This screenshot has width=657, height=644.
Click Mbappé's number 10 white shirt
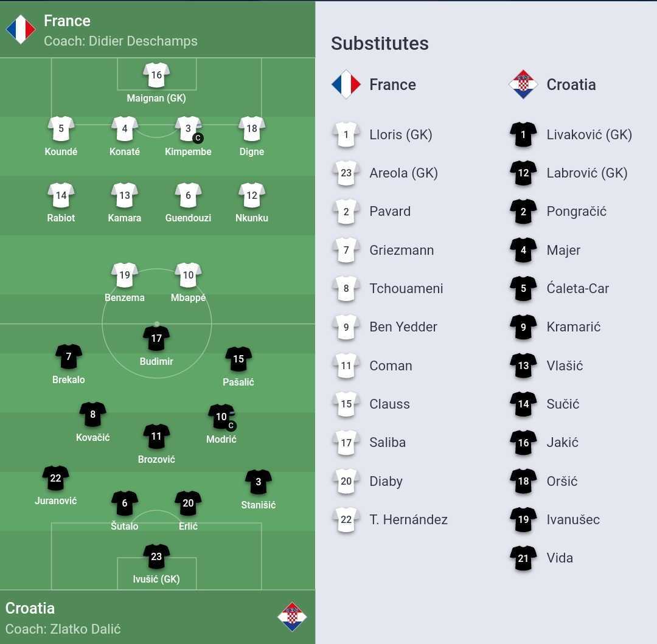point(188,275)
